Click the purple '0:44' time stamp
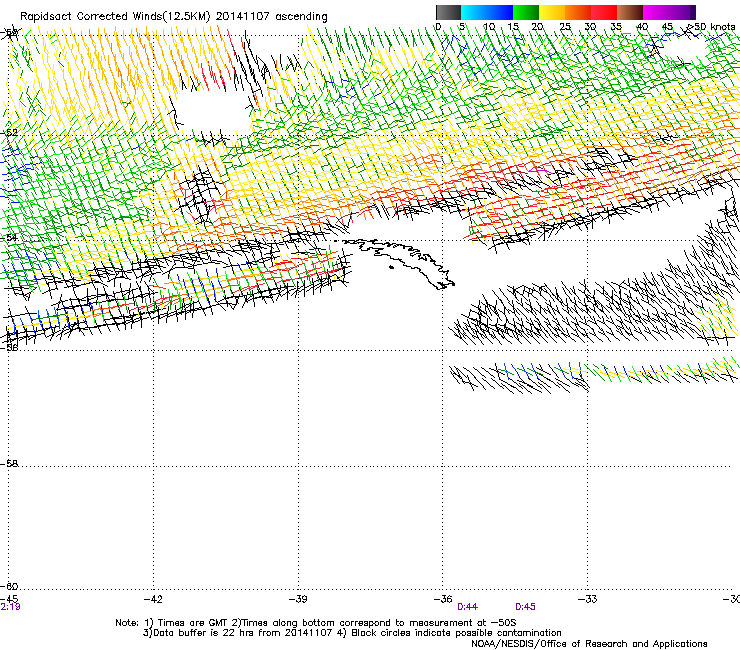The height and width of the screenshot is (650, 740). (467, 607)
